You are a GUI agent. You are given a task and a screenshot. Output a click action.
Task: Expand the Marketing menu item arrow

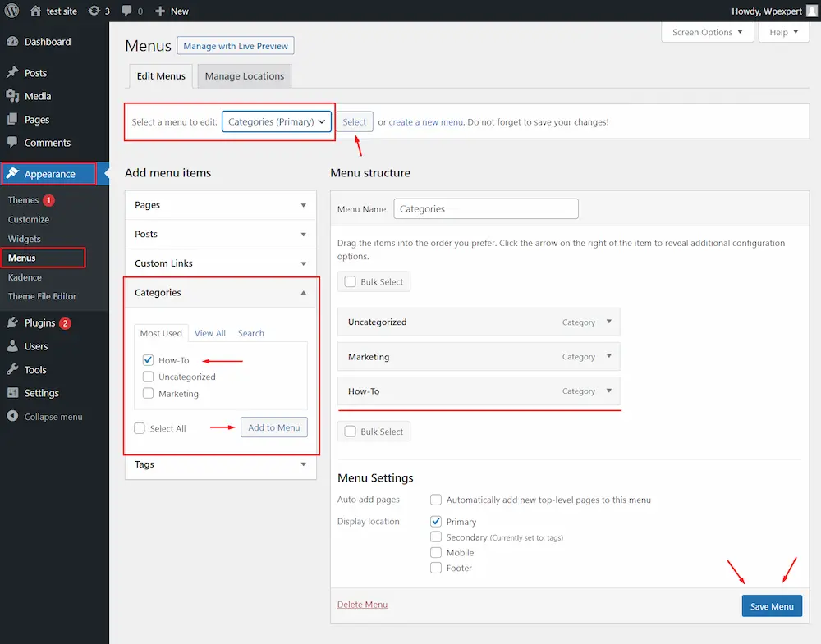[609, 356]
